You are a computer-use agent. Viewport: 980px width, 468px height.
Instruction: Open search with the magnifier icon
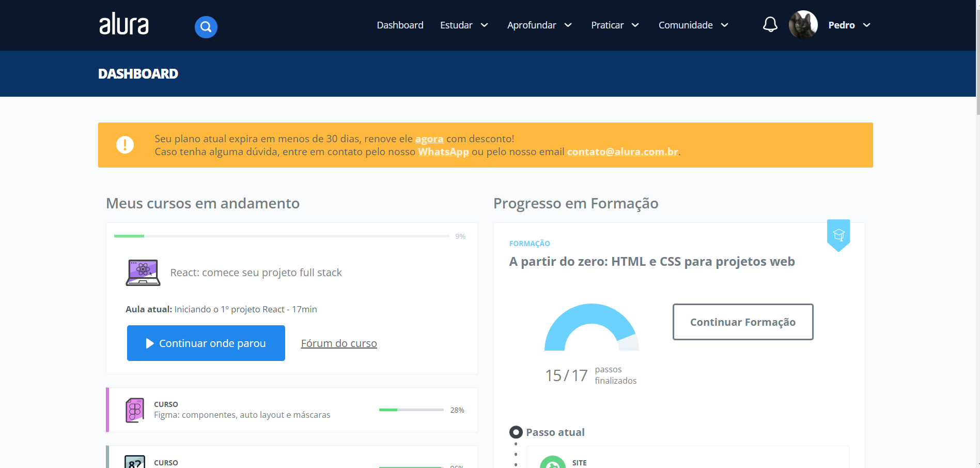[x=206, y=27]
